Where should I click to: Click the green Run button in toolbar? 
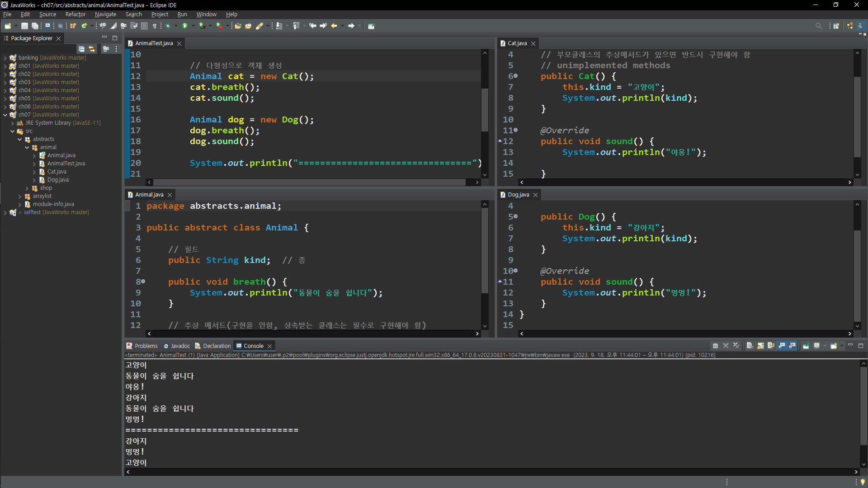(185, 26)
